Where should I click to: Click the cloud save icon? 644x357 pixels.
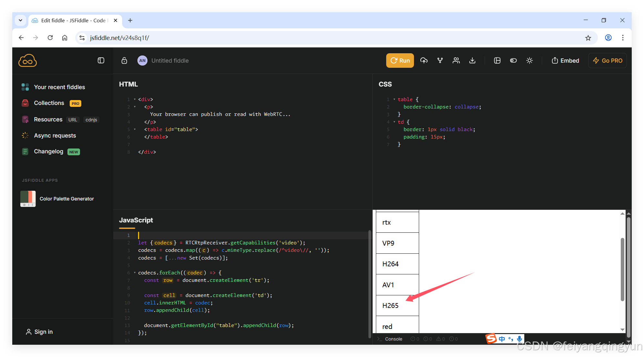pos(424,61)
